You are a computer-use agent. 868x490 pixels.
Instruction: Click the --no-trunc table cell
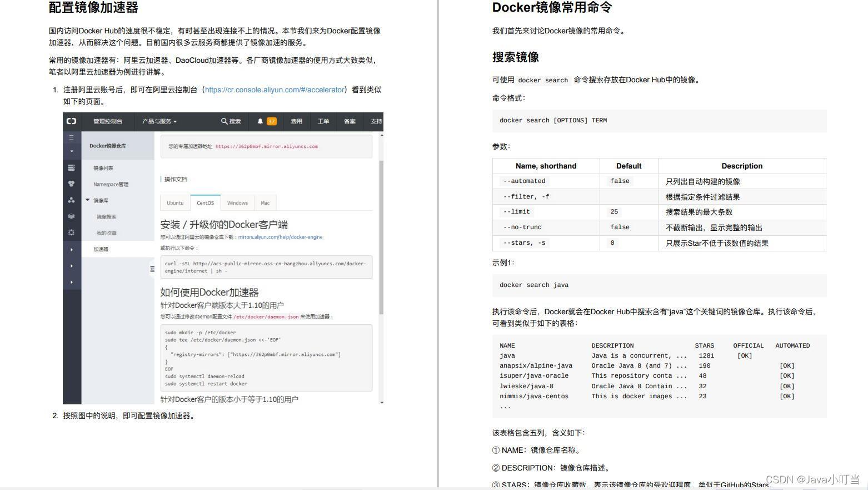546,227
